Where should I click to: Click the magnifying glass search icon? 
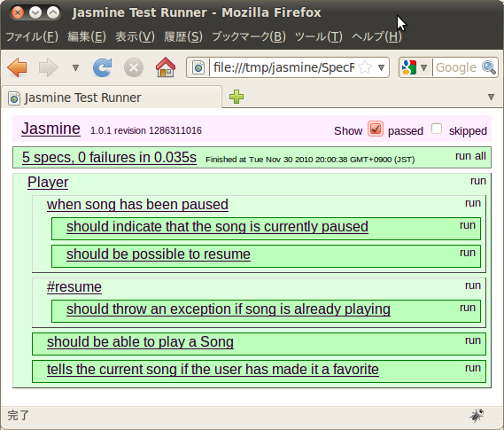click(x=489, y=67)
